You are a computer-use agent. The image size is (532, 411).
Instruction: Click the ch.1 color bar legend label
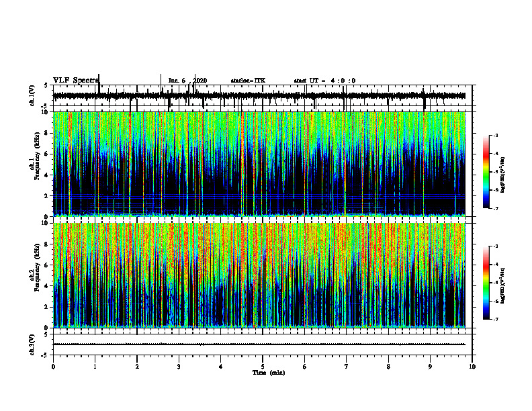click(503, 175)
